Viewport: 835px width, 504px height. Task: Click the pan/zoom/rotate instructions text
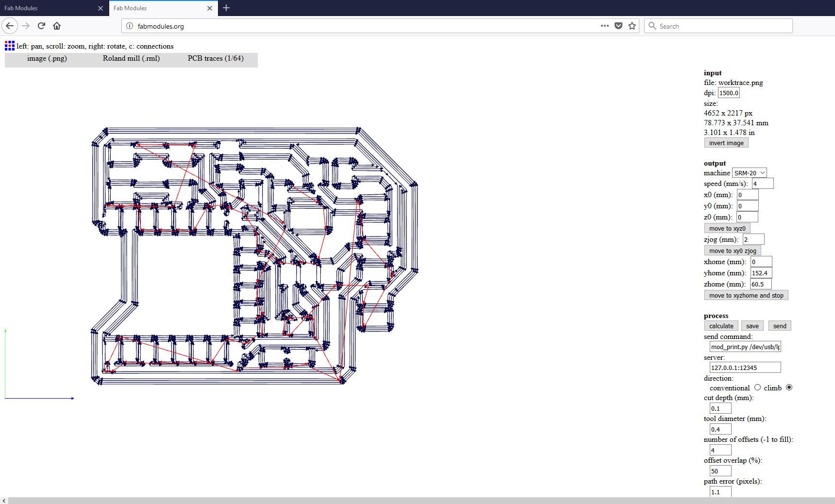pyautogui.click(x=95, y=46)
